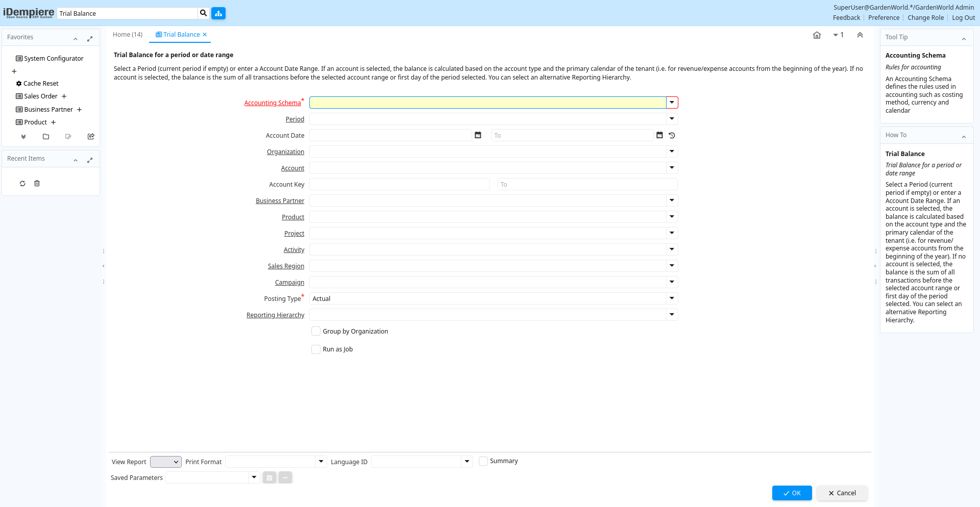Image resolution: width=980 pixels, height=507 pixels.
Task: Refresh the Recent Items list
Action: point(22,184)
